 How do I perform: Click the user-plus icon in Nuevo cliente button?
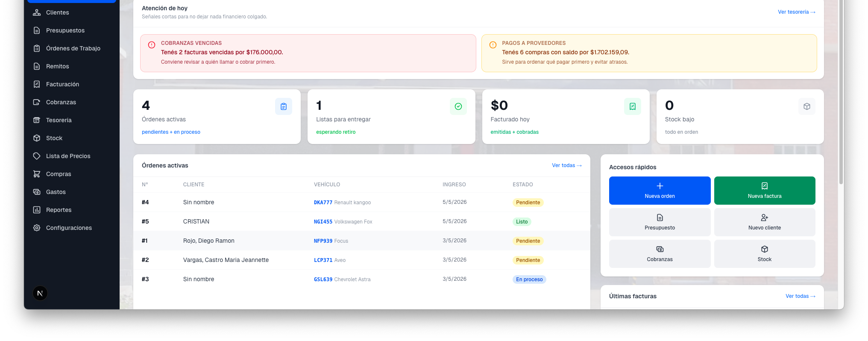[765, 218]
